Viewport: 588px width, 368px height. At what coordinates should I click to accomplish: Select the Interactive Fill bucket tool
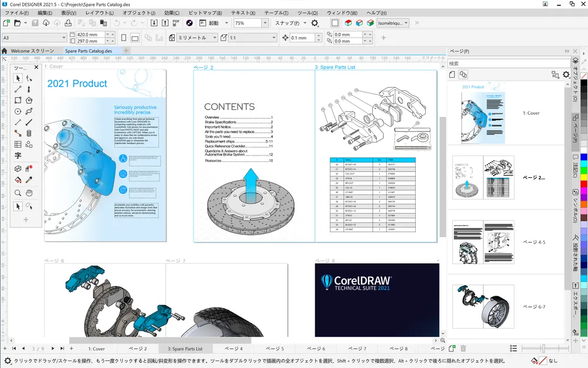point(18,180)
